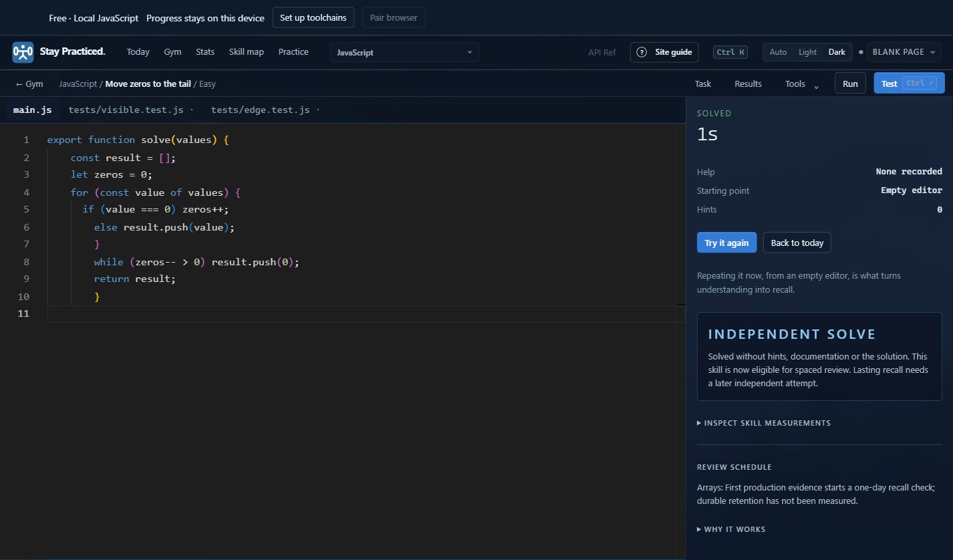Click the 'Move zeros to the tail' title
Screen dimensions: 953x560
click(147, 84)
